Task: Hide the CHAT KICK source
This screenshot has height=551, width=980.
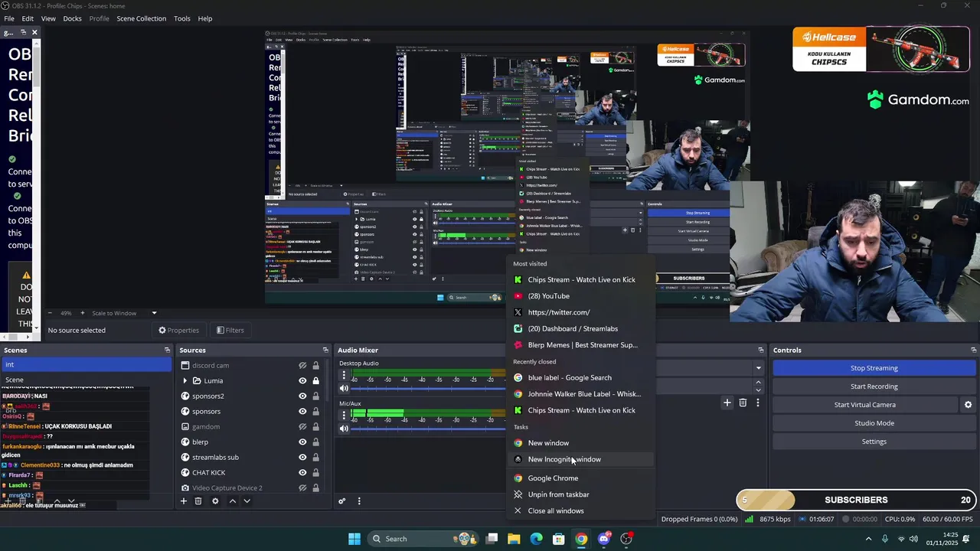Action: (x=302, y=473)
